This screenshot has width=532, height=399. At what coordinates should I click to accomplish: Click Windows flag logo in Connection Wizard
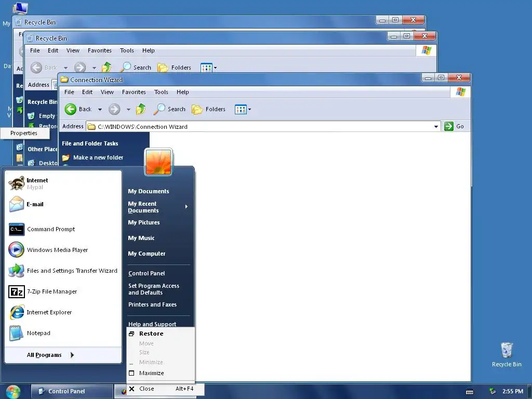(460, 92)
